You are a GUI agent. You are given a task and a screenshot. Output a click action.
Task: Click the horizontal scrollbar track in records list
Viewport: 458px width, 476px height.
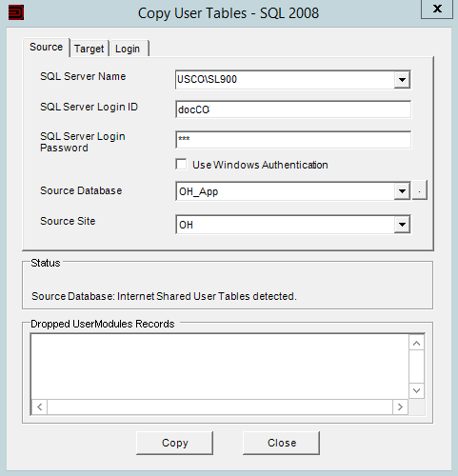click(x=220, y=407)
